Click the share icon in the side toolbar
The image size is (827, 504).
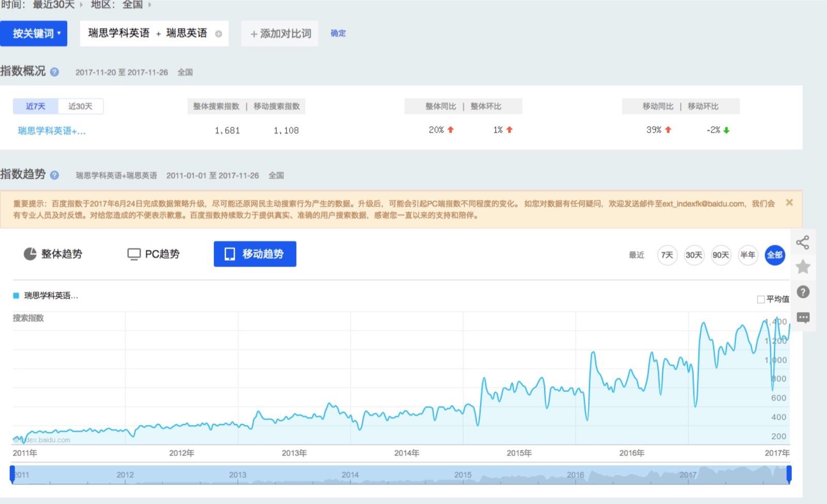click(x=803, y=242)
